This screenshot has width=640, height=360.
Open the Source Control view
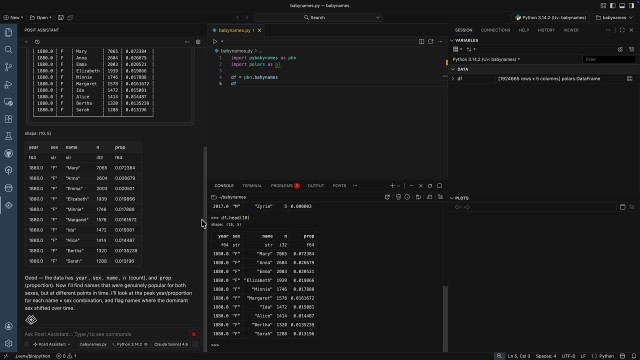(8, 67)
